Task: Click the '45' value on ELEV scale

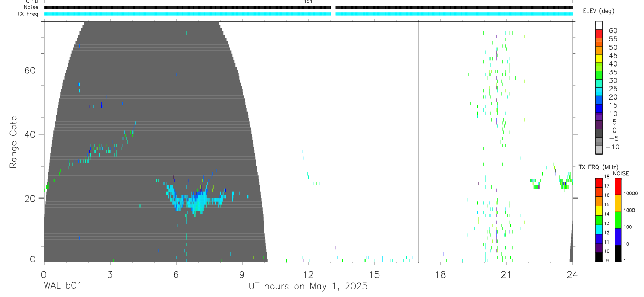Action: point(612,55)
